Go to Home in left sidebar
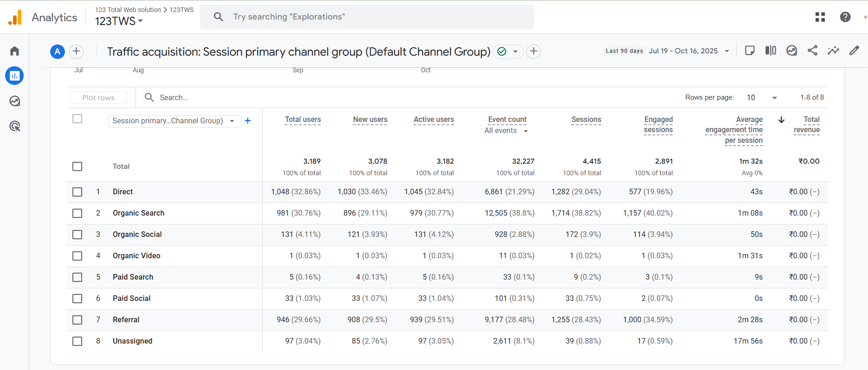The image size is (868, 370). (14, 51)
